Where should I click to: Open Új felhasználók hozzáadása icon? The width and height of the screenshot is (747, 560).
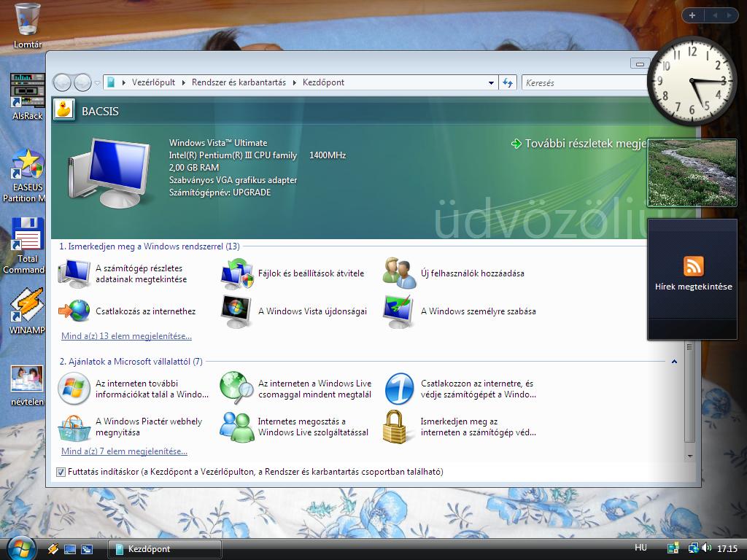pos(399,273)
